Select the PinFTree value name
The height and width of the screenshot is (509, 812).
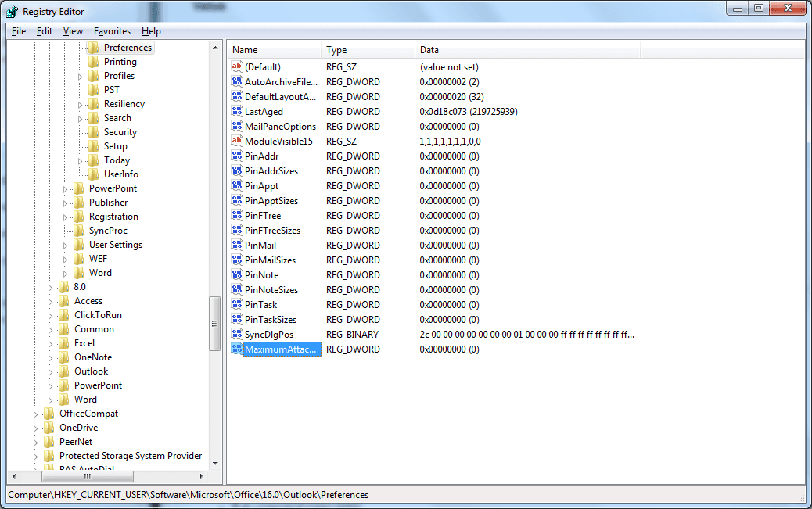tap(263, 215)
